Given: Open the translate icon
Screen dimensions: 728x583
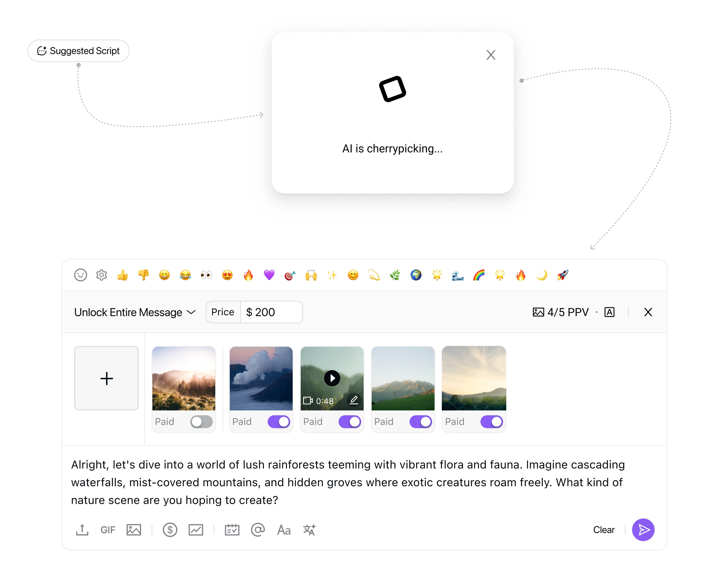Looking at the screenshot, I should pyautogui.click(x=309, y=530).
